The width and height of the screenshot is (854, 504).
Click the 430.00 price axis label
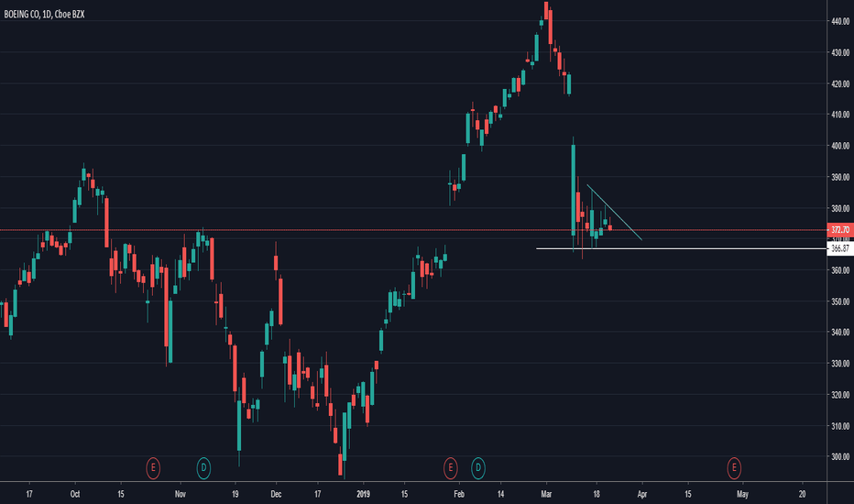(x=840, y=53)
